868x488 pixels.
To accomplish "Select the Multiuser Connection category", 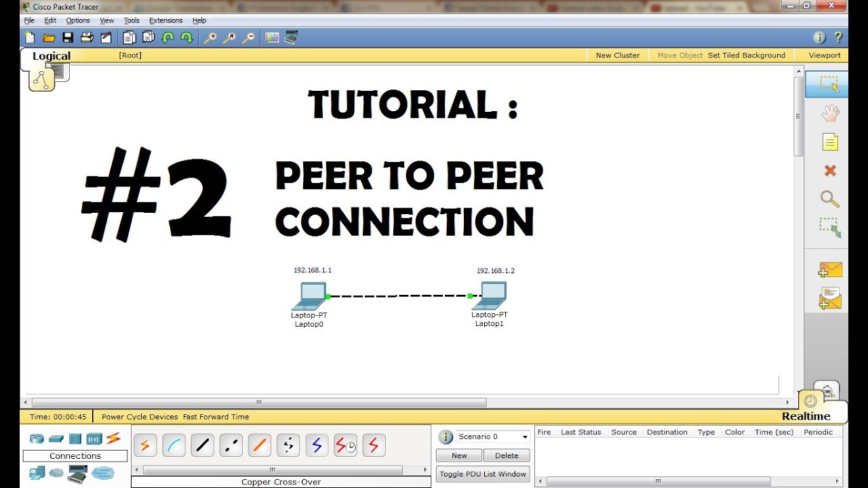I will click(x=103, y=473).
